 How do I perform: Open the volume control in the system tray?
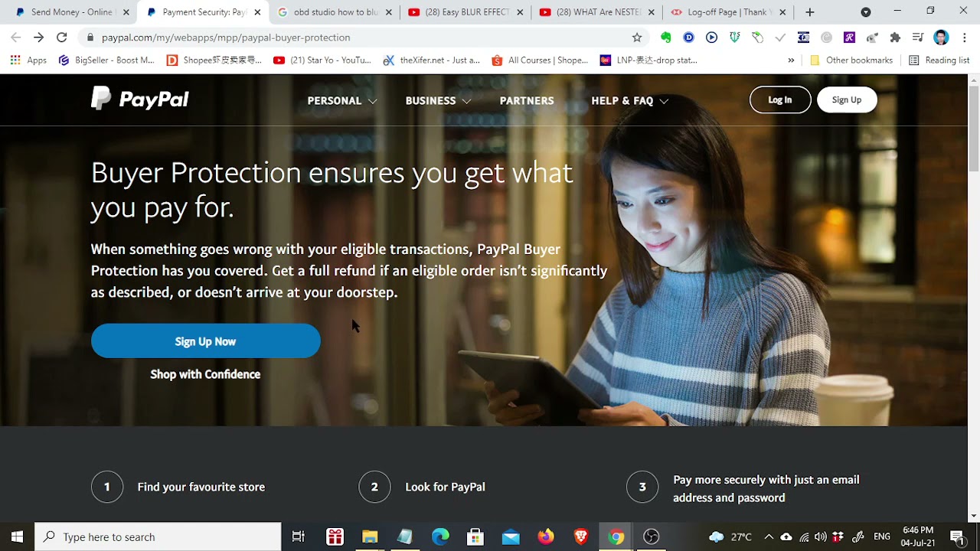[x=821, y=536]
